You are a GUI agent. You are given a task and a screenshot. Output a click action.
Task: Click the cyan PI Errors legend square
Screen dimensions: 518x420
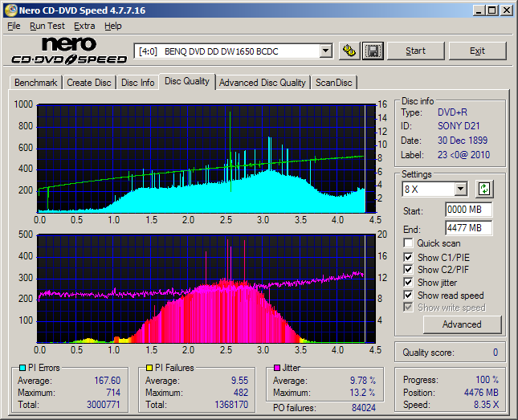[x=21, y=368]
